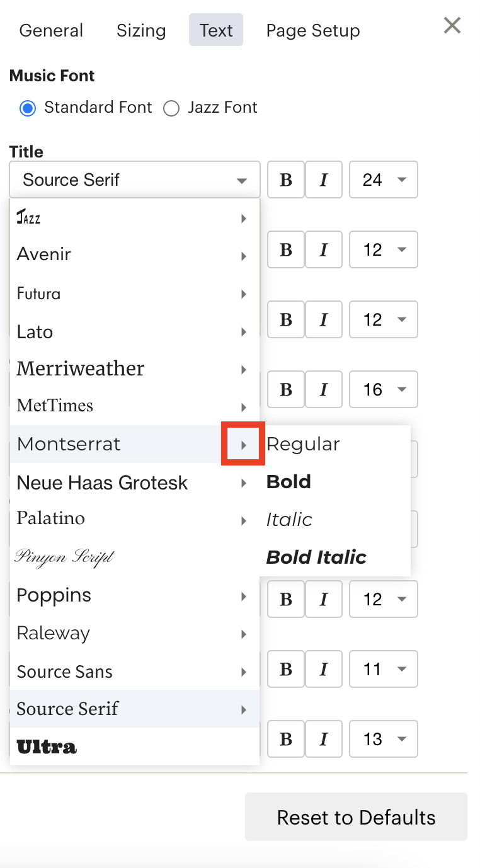Click the Reset to Defaults button
Viewport: 480px width, 868px height.
click(356, 817)
